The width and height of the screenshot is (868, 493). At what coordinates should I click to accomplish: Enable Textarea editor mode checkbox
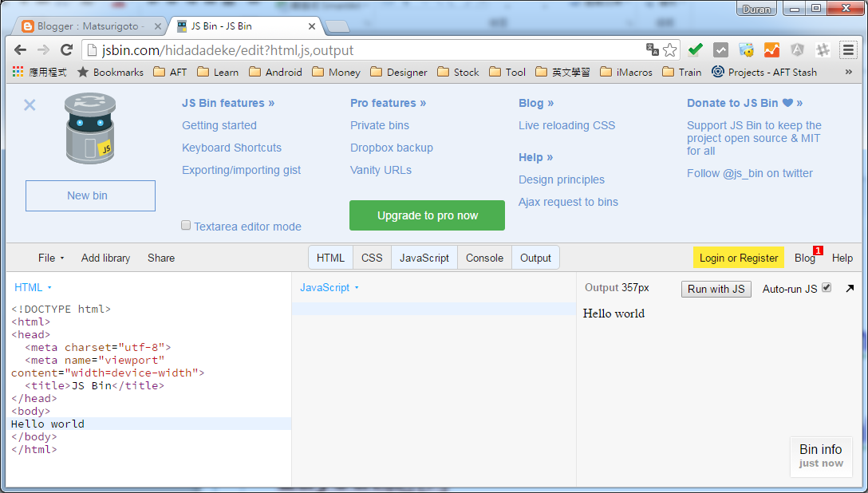(186, 225)
